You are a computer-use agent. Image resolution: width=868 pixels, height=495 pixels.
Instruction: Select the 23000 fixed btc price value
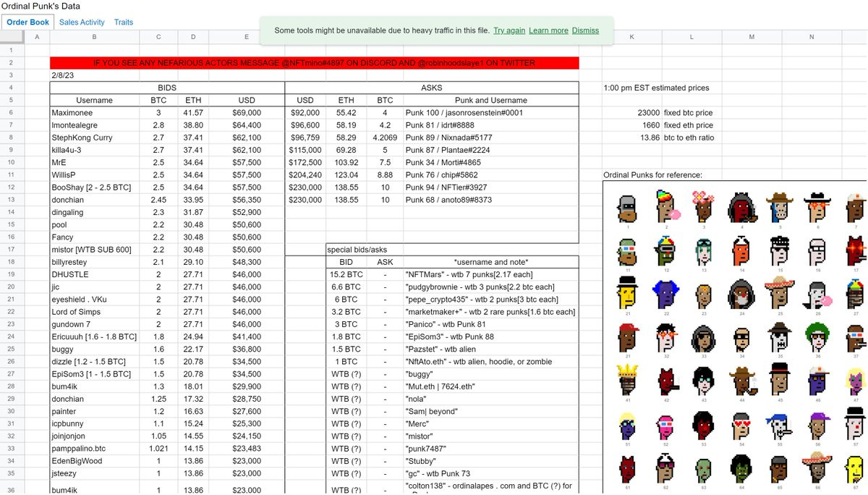point(632,113)
